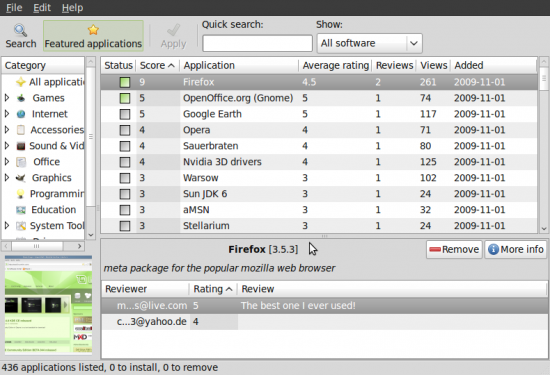Select the Sun JDK 6 application name
550x375 pixels.
pyautogui.click(x=205, y=194)
